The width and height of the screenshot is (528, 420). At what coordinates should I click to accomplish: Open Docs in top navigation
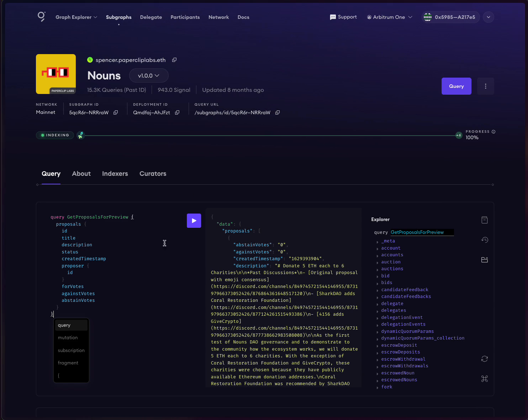(243, 17)
